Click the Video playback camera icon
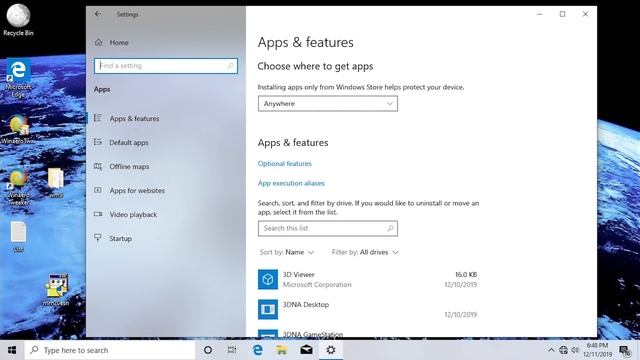Viewport: 640px width, 360px height. (98, 214)
